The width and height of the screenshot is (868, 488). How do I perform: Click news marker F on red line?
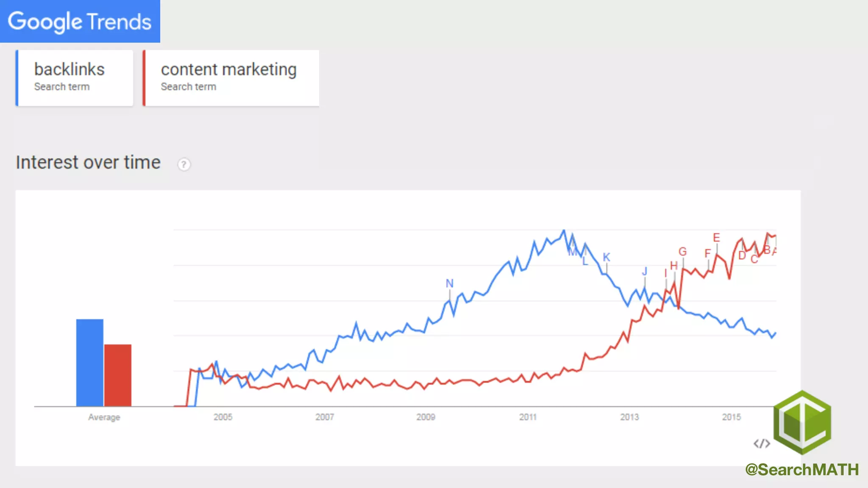tap(707, 253)
